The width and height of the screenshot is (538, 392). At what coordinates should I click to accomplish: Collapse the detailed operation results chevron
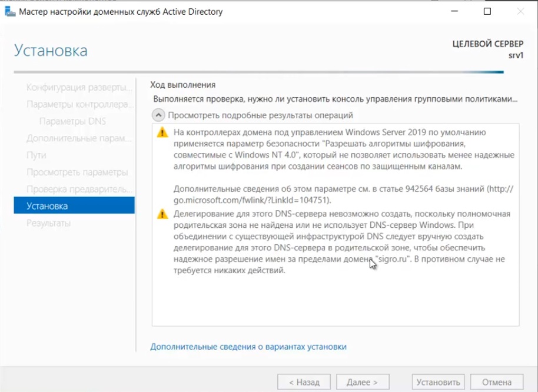click(158, 115)
